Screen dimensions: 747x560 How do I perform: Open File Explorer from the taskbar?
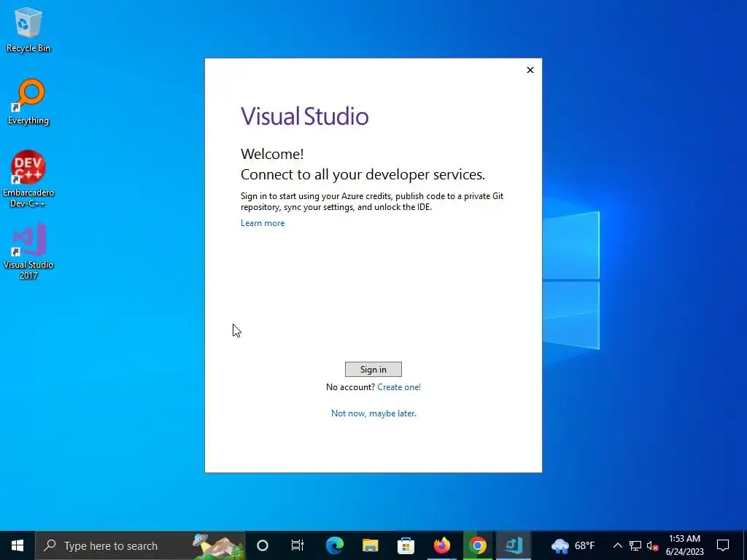click(370, 545)
